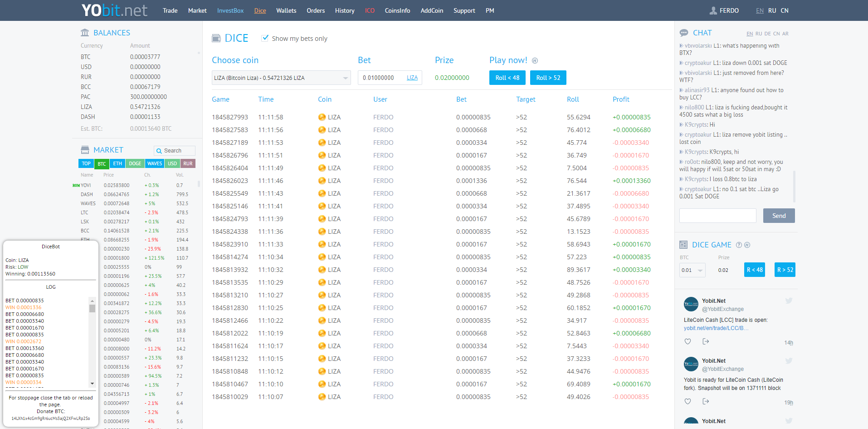Image resolution: width=868 pixels, height=429 pixels.
Task: Click the DiceBot log scrollbar down arrow
Action: 92,384
